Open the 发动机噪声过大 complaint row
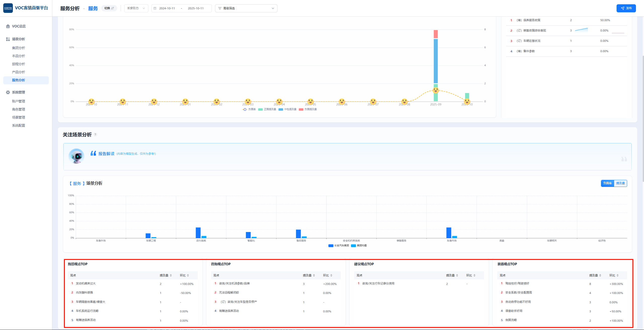 (86, 283)
